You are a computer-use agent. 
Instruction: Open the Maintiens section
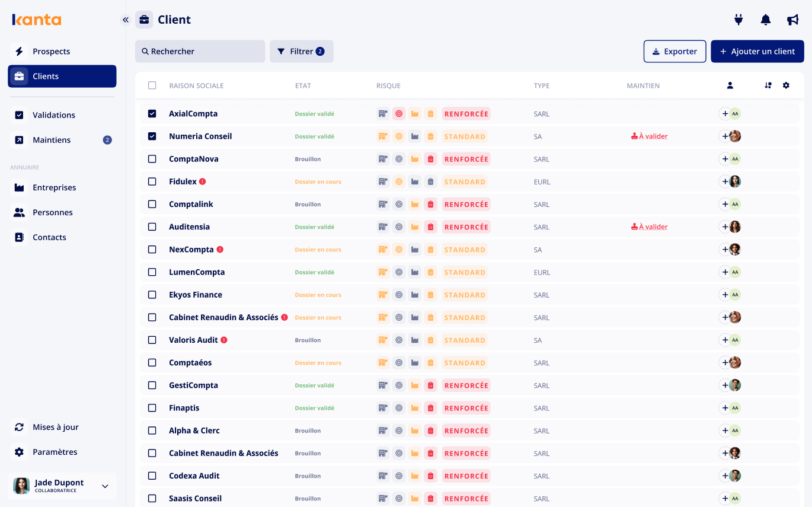tap(62, 140)
